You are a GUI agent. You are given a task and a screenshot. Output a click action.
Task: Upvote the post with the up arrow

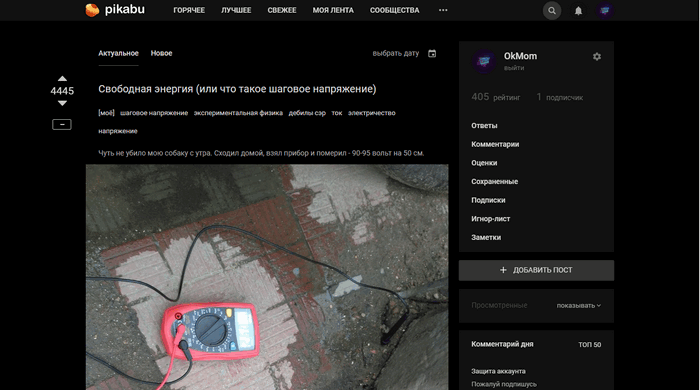[x=62, y=79]
